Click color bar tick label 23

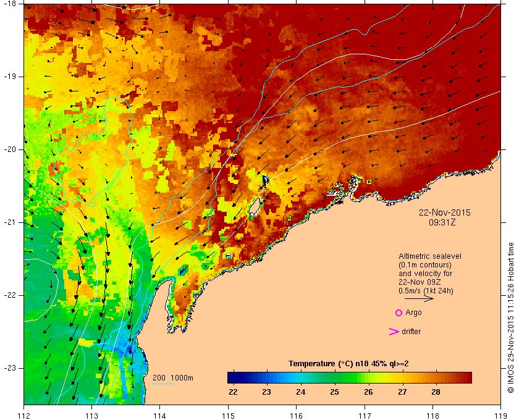click(x=266, y=392)
